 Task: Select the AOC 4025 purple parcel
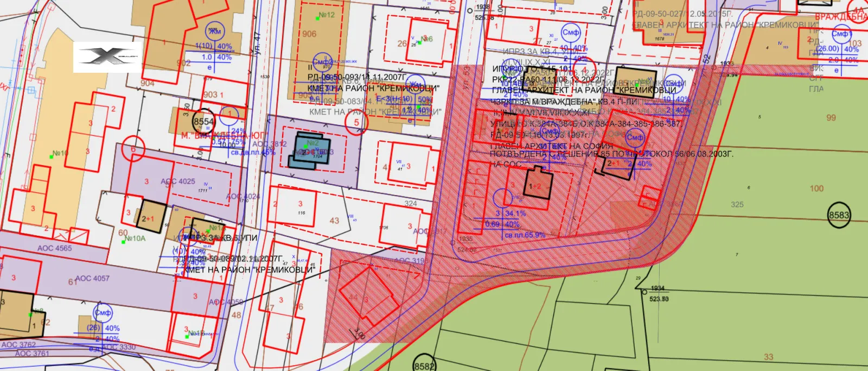[178, 181]
